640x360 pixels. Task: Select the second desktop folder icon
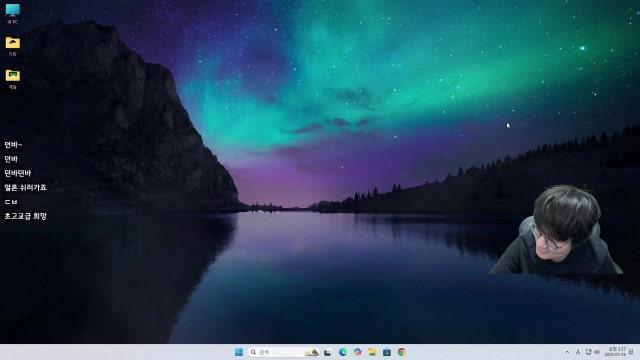pos(13,46)
